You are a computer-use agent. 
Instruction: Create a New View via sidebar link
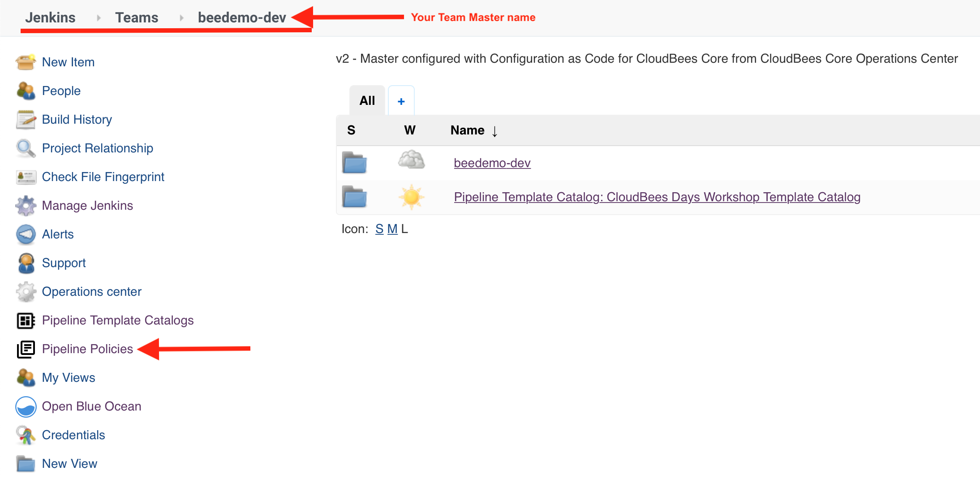69,464
